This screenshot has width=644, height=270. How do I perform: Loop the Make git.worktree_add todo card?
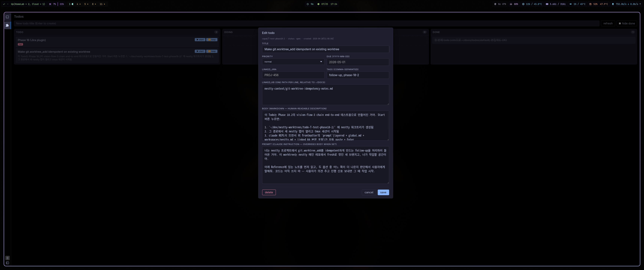[212, 51]
